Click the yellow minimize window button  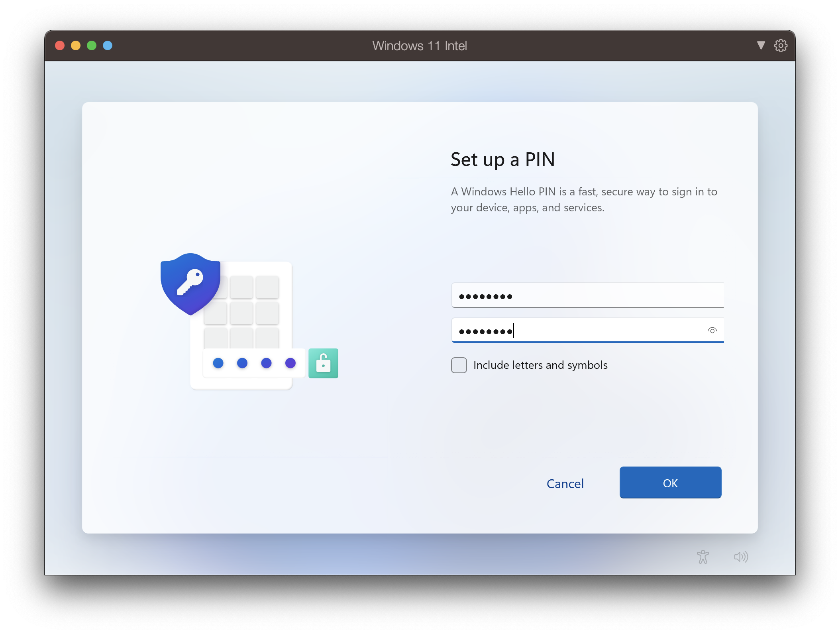(76, 45)
